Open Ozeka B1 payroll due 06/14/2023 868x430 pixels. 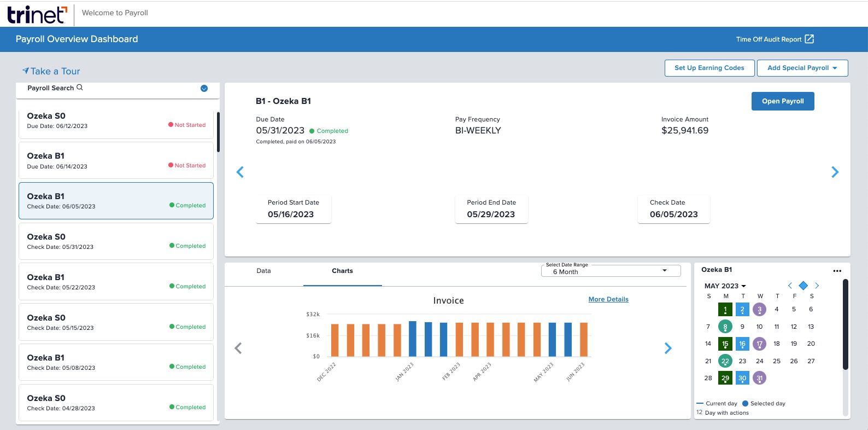(116, 160)
